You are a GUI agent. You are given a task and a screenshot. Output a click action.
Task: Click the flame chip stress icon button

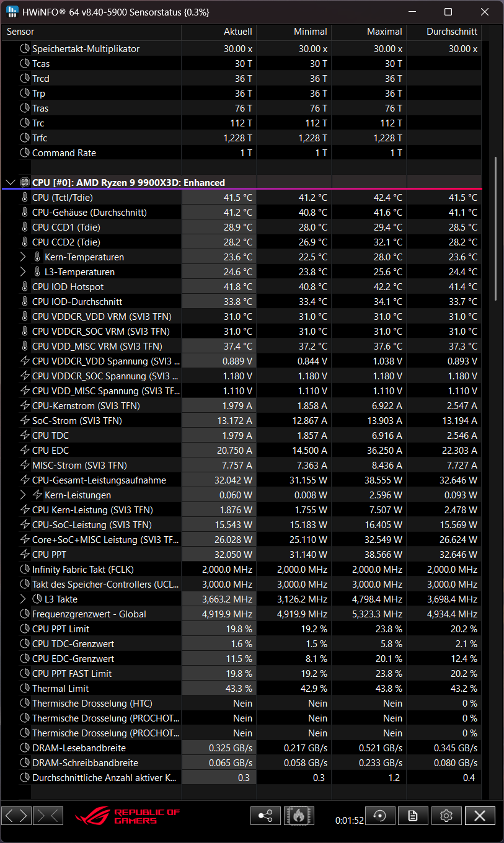[x=299, y=816]
